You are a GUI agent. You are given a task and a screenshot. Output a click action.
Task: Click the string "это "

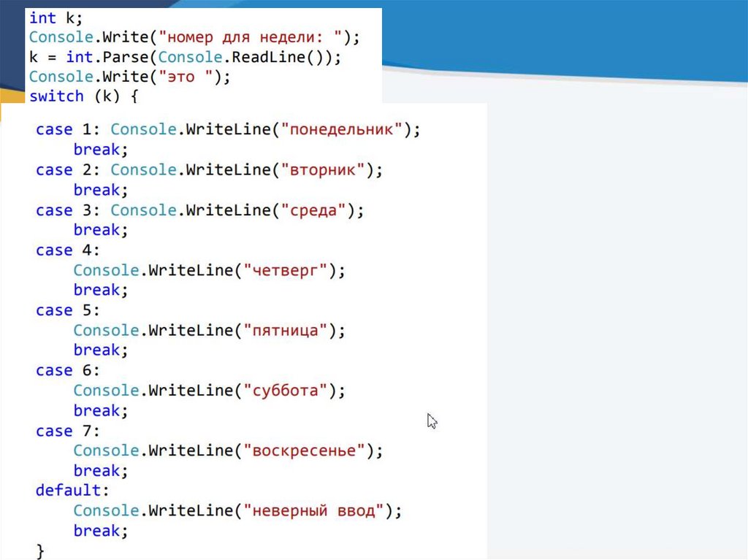coord(186,77)
